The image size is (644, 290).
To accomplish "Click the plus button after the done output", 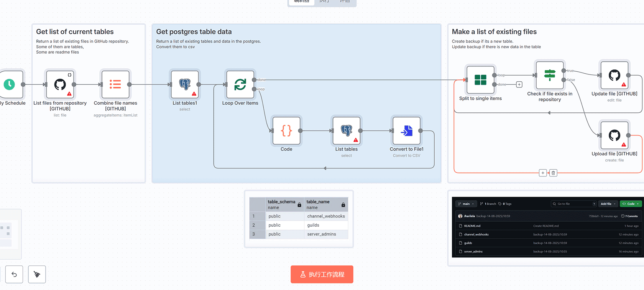I will (x=519, y=84).
